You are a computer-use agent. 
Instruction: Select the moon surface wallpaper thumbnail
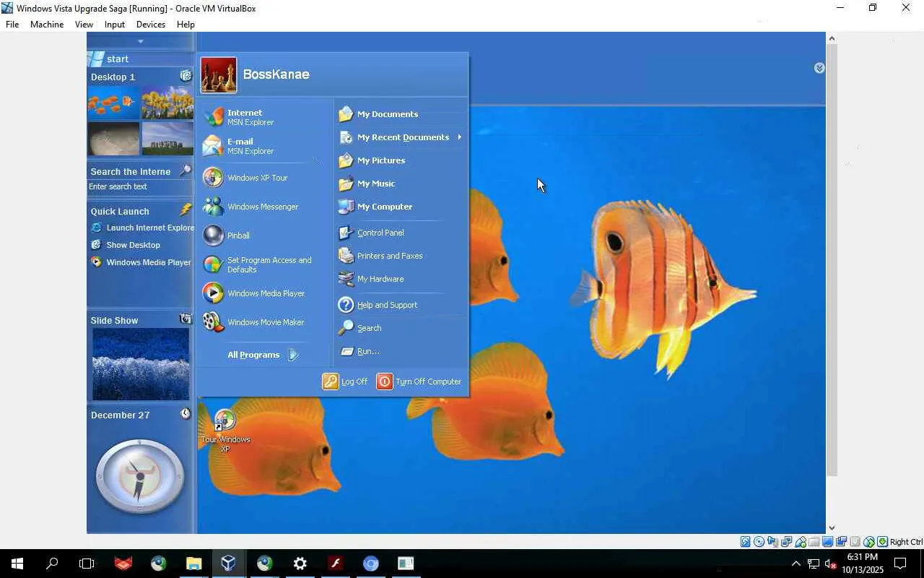[113, 139]
